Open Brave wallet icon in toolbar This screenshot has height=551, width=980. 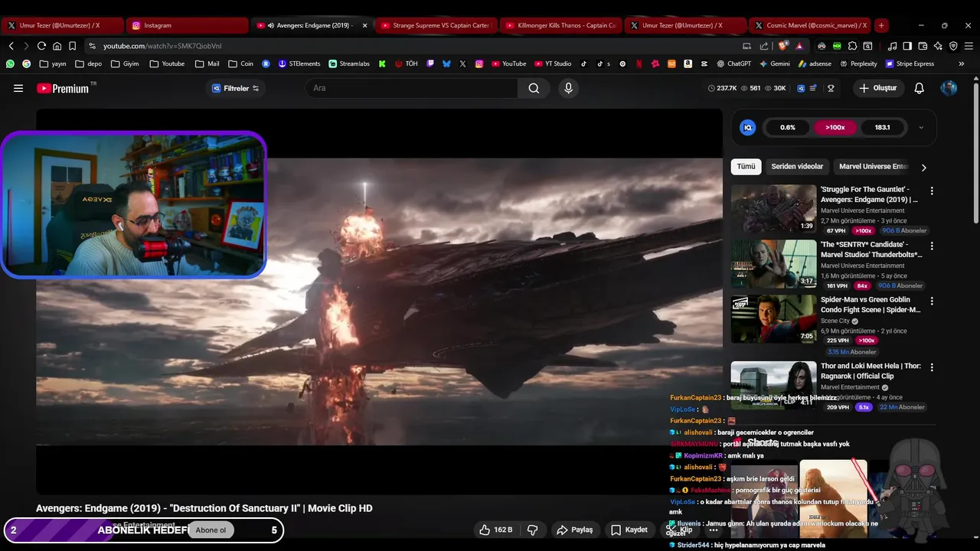coord(923,46)
